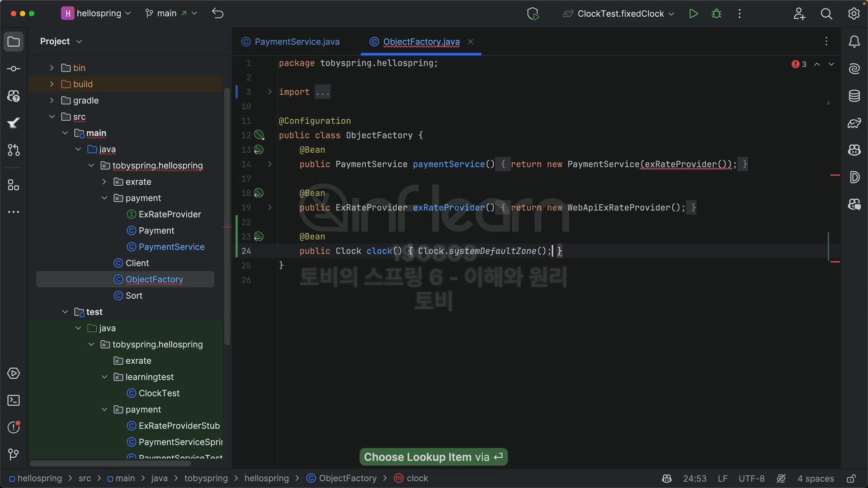Viewport: 868px width, 488px height.
Task: Click the Search Everywhere magnifier
Action: click(x=826, y=14)
